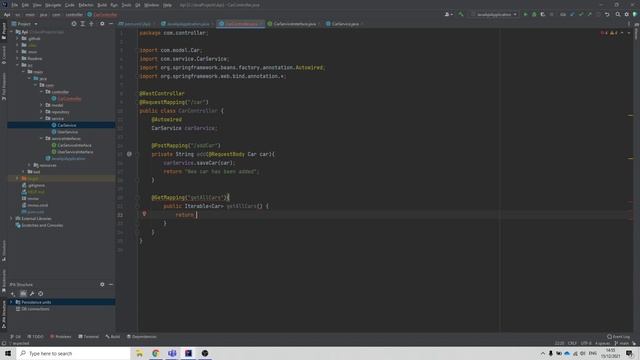Expand the repository package
640x360 pixels.
coord(41,112)
